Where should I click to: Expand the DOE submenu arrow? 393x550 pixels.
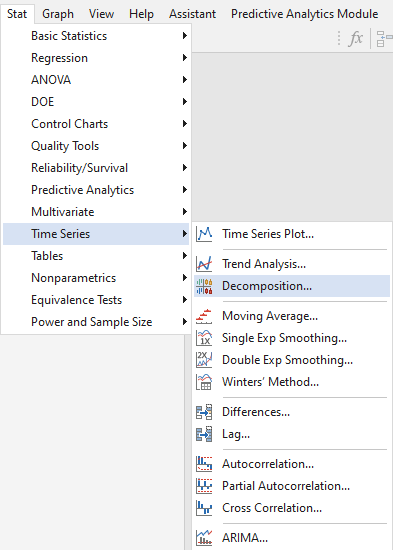[x=185, y=102]
